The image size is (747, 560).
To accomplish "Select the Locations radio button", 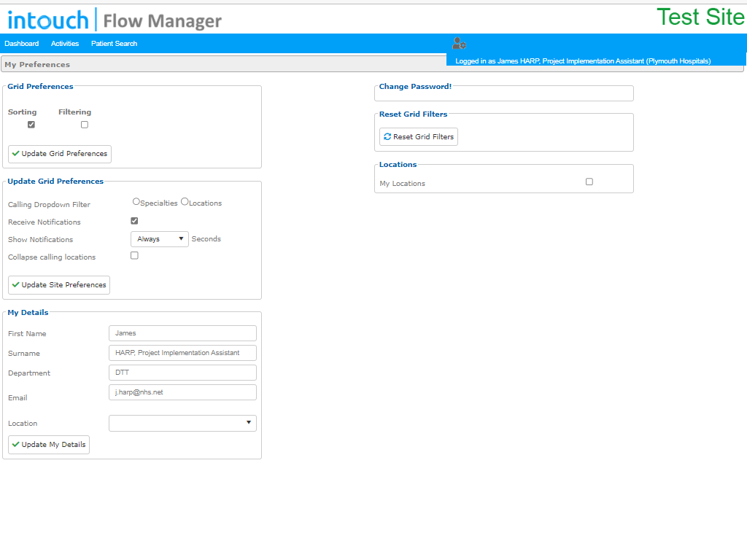I will click(x=185, y=202).
